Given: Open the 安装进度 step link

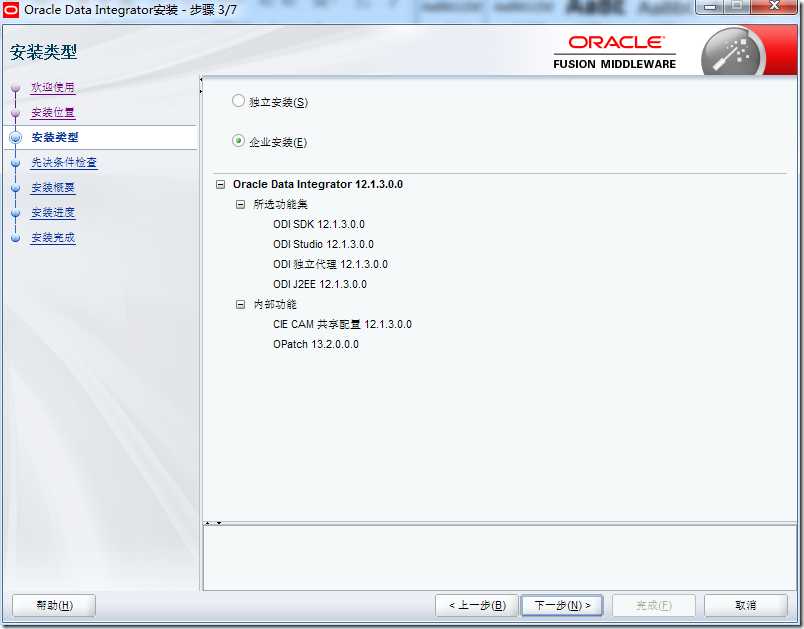Looking at the screenshot, I should (53, 213).
